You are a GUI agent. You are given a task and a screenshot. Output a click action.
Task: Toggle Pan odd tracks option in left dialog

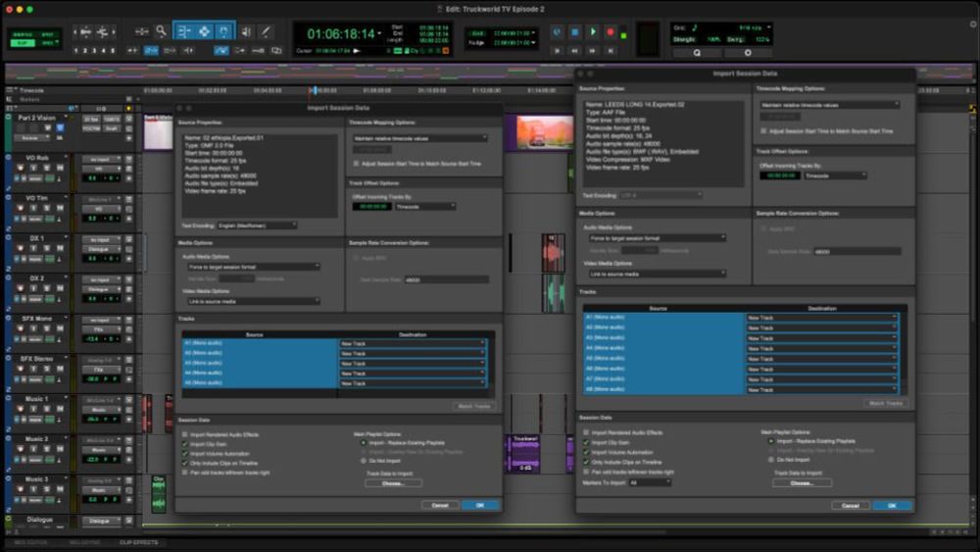(x=184, y=473)
